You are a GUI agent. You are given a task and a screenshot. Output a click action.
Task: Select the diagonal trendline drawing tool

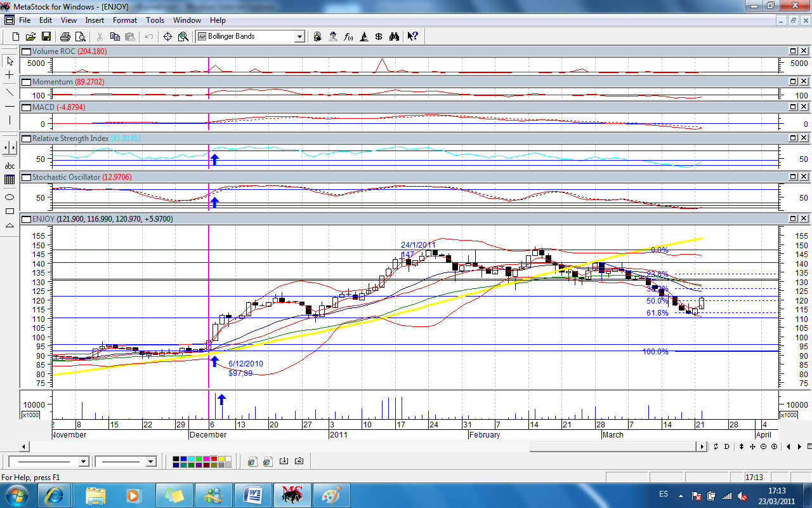pos(10,92)
